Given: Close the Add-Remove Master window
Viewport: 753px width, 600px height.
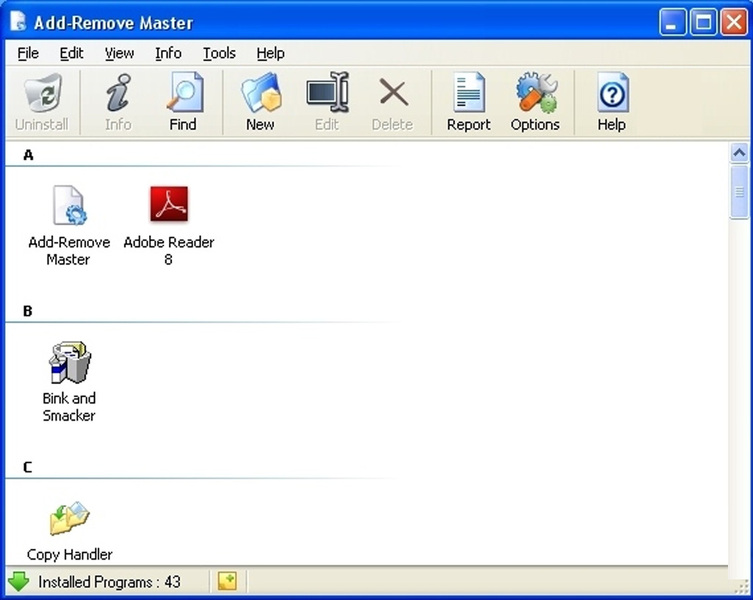Looking at the screenshot, I should (x=734, y=22).
